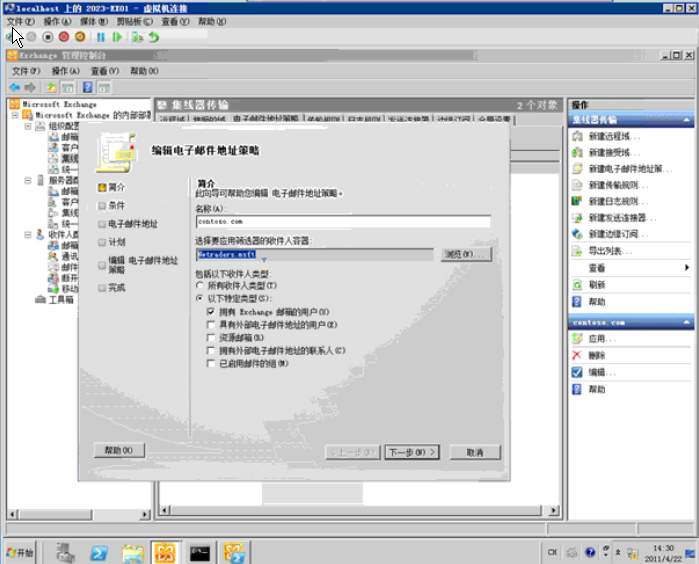Click the 新建边缘订阅 action icon
This screenshot has width=699, height=564.
(x=577, y=234)
